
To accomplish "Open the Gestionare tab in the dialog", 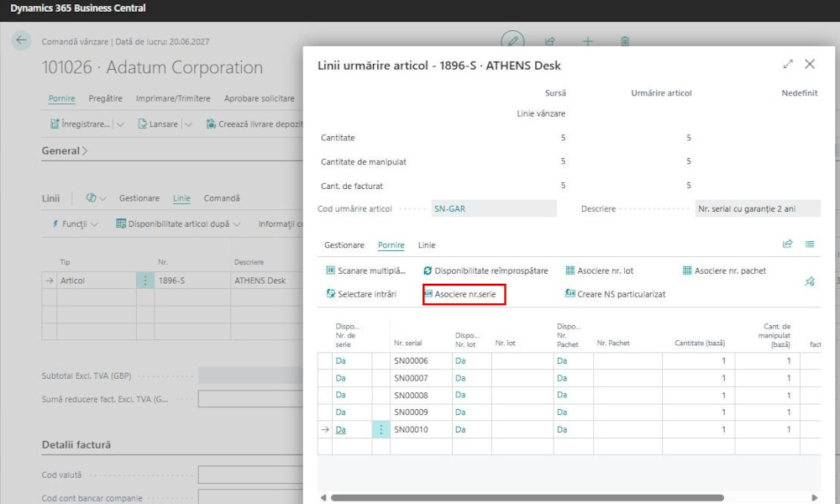I will (x=344, y=244).
